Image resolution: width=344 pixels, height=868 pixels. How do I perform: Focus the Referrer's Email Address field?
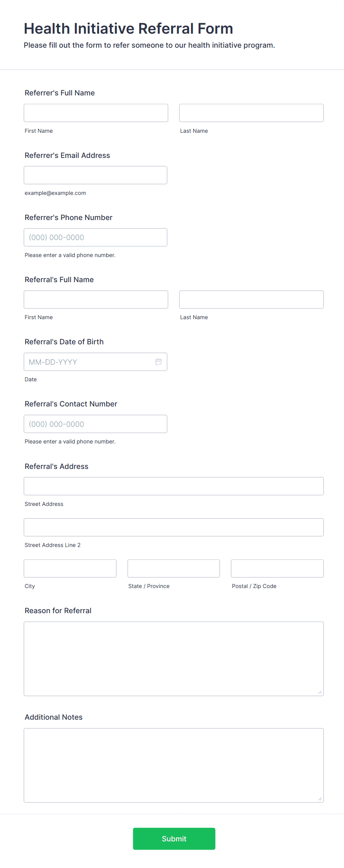click(95, 175)
